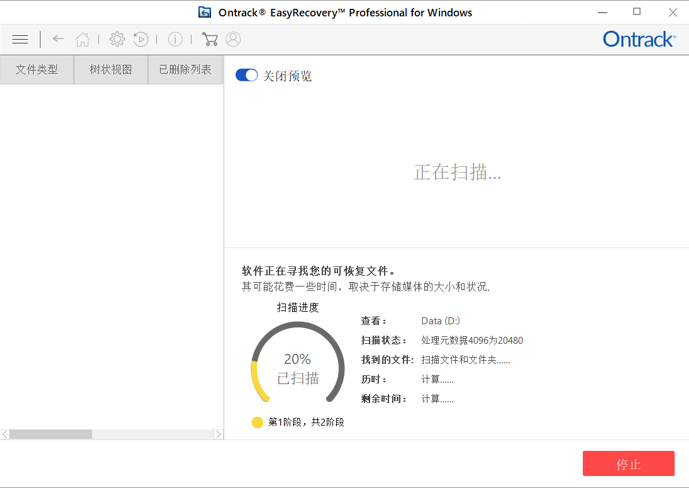Minimize the EasyRecovery window
This screenshot has width=689, height=489.
point(602,12)
